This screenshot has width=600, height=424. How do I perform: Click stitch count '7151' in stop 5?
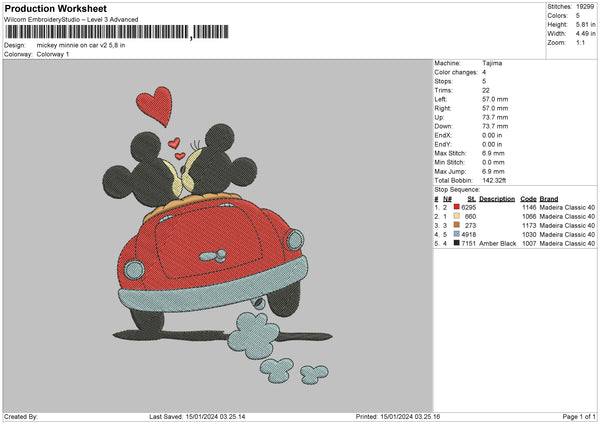click(469, 243)
